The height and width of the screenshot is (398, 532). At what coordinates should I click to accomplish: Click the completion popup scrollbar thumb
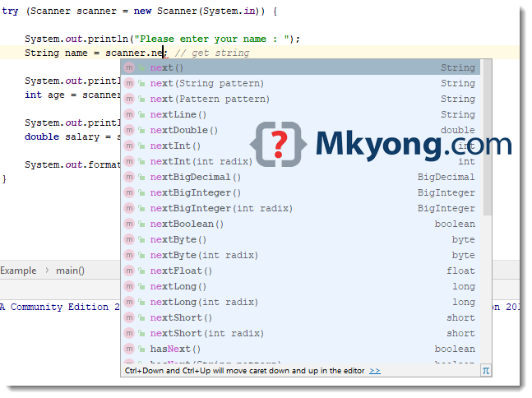488,137
